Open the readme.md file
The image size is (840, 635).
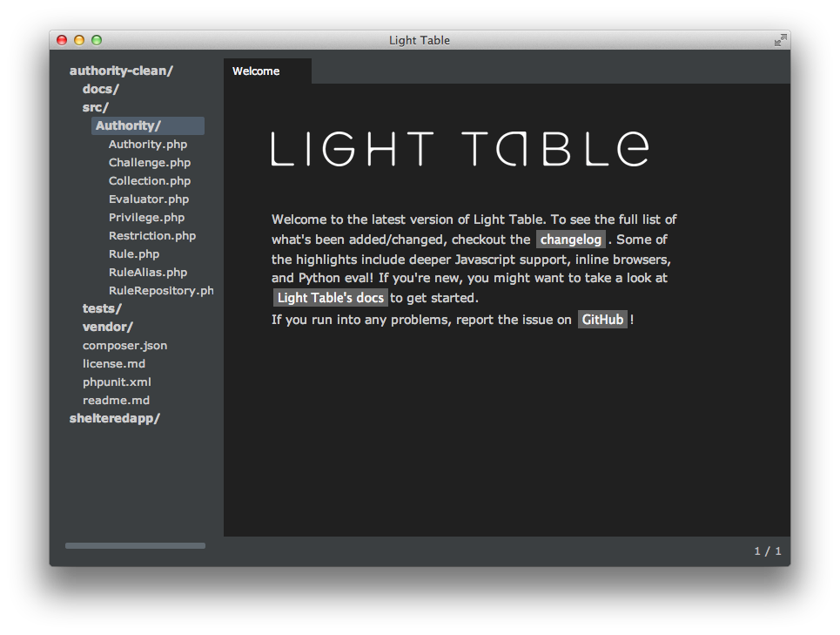(116, 401)
